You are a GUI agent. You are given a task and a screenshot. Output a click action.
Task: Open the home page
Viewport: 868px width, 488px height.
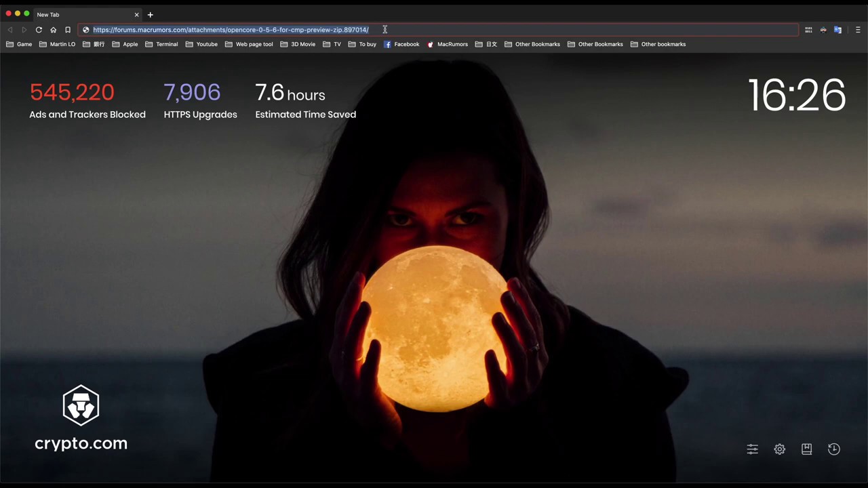(x=53, y=30)
